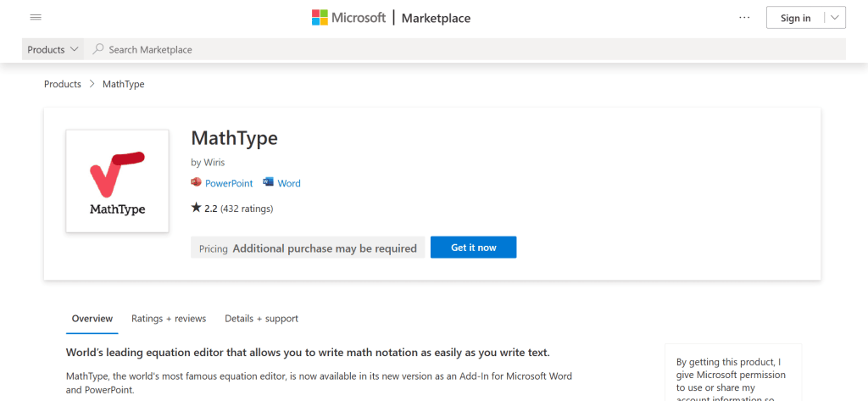This screenshot has height=401, width=868.
Task: Click the star rating icon
Action: (196, 208)
